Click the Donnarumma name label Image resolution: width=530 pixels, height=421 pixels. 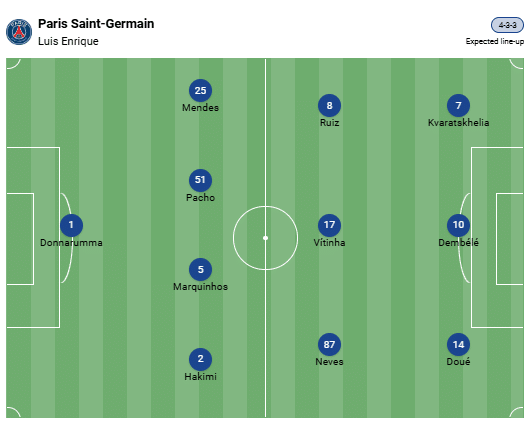[71, 243]
